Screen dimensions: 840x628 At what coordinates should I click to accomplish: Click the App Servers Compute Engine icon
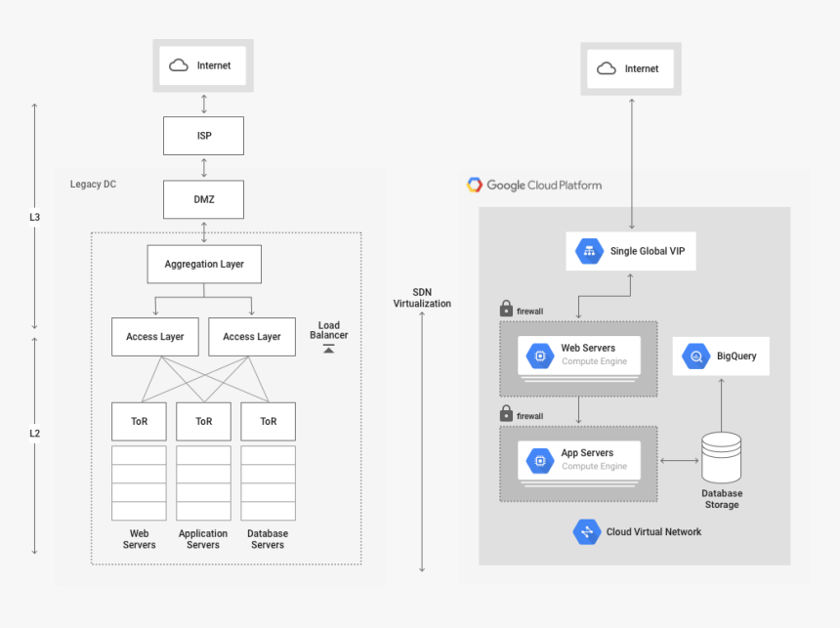[x=540, y=461]
